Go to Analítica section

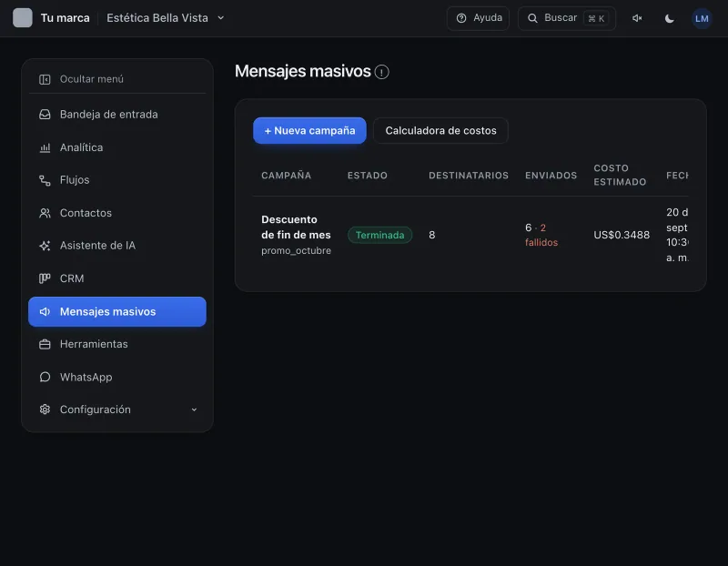click(117, 147)
